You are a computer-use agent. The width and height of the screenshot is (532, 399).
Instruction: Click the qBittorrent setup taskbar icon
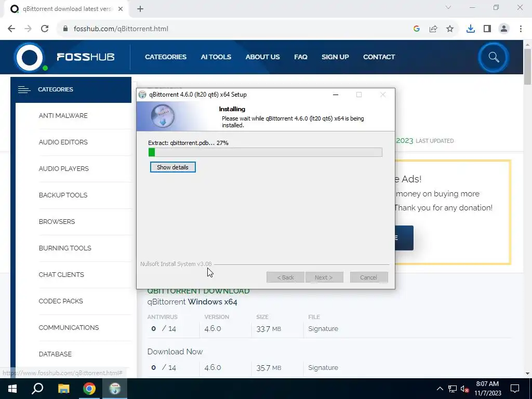point(115,389)
